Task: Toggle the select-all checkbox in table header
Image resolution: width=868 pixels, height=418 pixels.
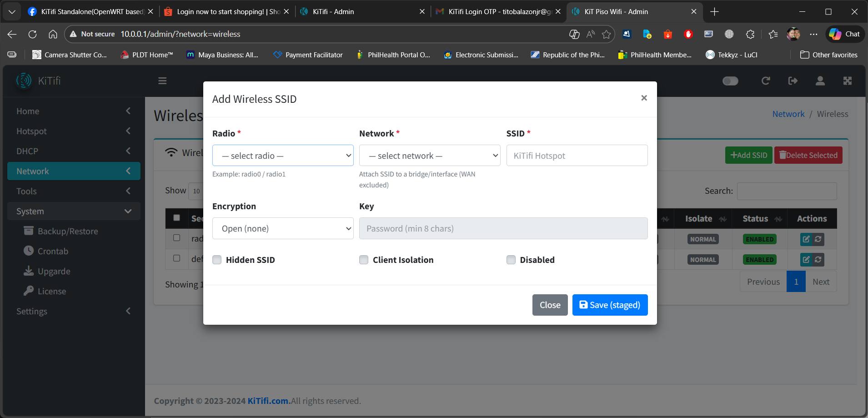Action: pos(177,218)
